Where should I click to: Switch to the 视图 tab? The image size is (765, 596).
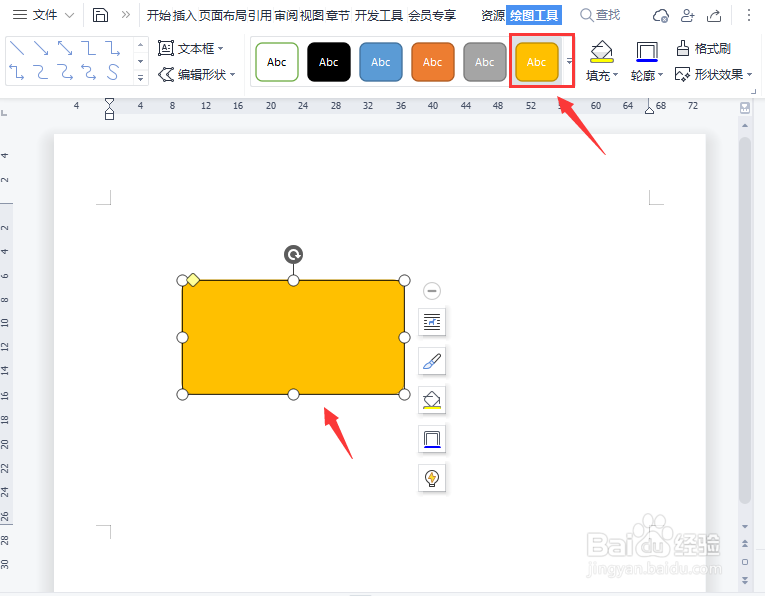pos(312,16)
